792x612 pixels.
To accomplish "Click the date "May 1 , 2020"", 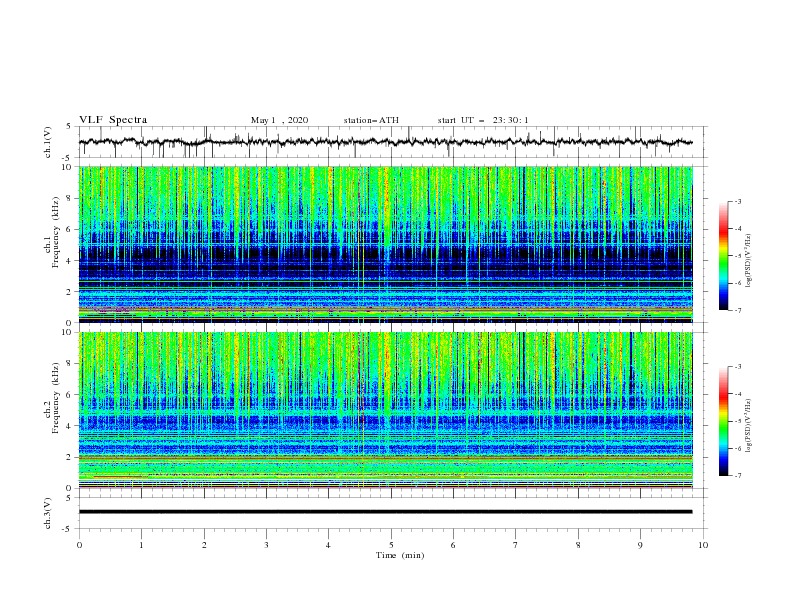I will [279, 120].
